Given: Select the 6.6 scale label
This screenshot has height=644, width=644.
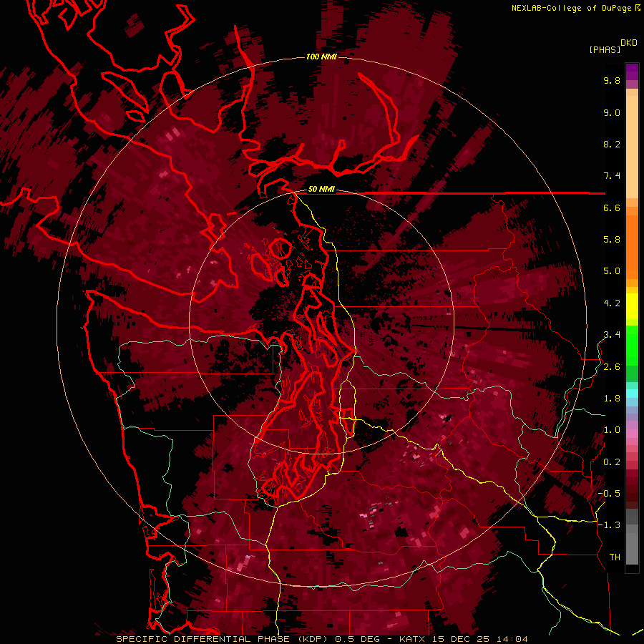Looking at the screenshot, I should coord(612,208).
